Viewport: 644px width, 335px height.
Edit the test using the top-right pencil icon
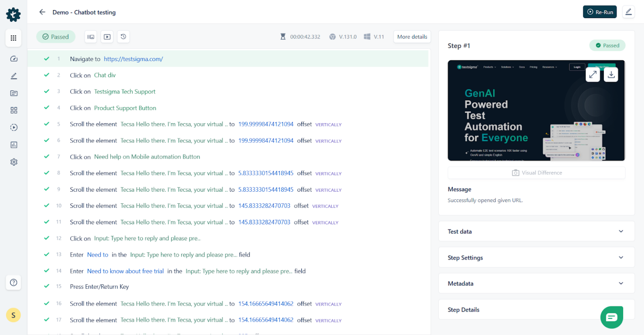coord(628,12)
